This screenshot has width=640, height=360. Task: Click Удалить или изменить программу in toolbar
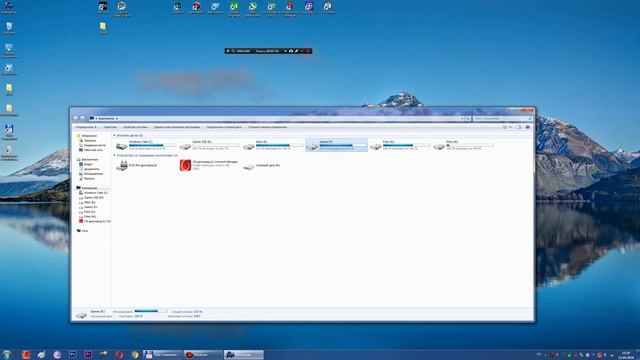[177, 127]
